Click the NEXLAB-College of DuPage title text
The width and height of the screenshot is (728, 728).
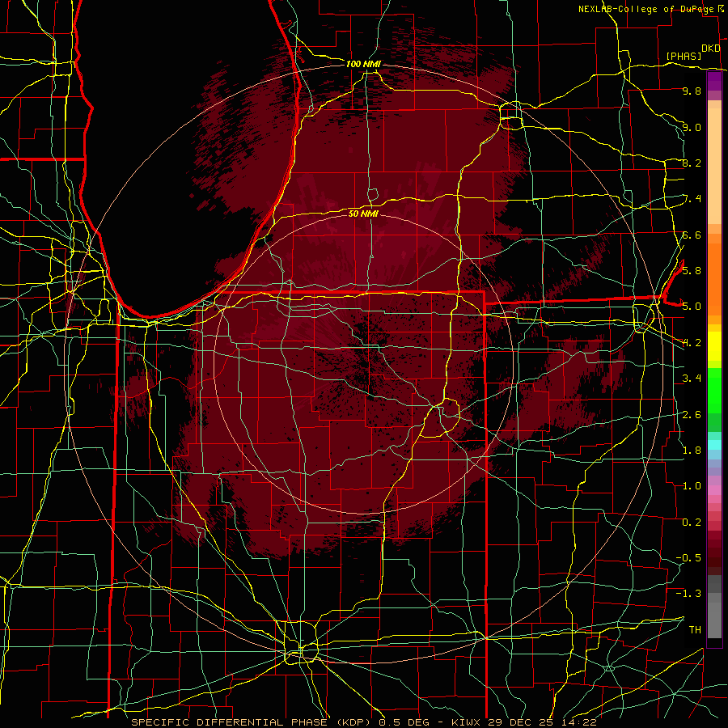647,9
